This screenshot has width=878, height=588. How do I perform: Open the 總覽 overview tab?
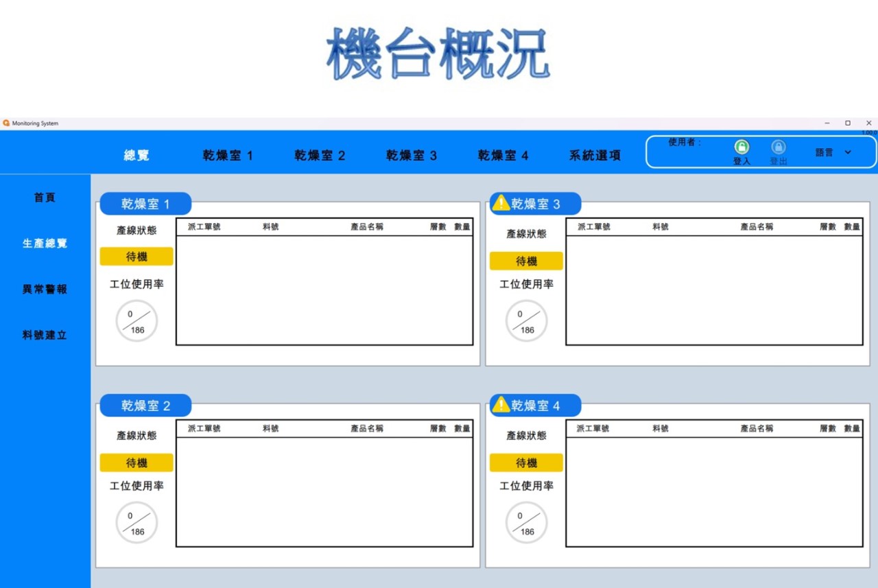click(x=137, y=156)
